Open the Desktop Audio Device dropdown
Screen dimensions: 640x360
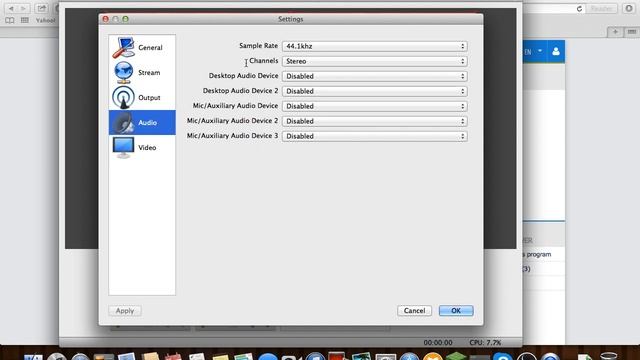(x=375, y=76)
